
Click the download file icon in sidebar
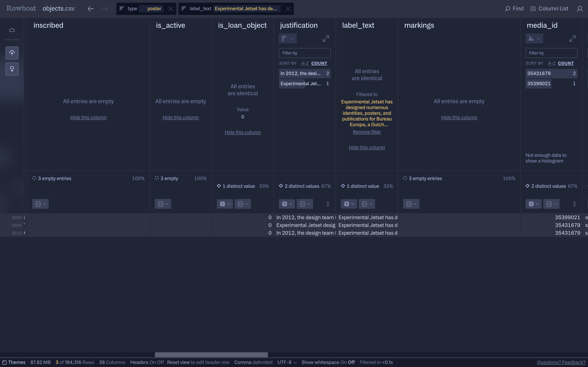click(12, 69)
